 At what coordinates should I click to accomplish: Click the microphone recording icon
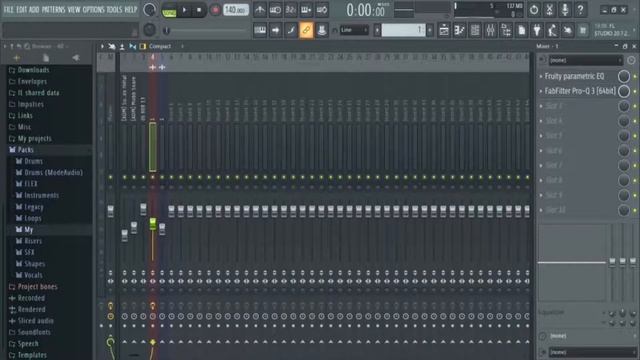coord(565,9)
